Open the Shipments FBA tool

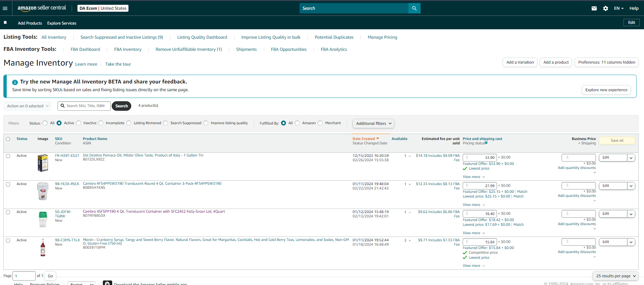tap(246, 49)
